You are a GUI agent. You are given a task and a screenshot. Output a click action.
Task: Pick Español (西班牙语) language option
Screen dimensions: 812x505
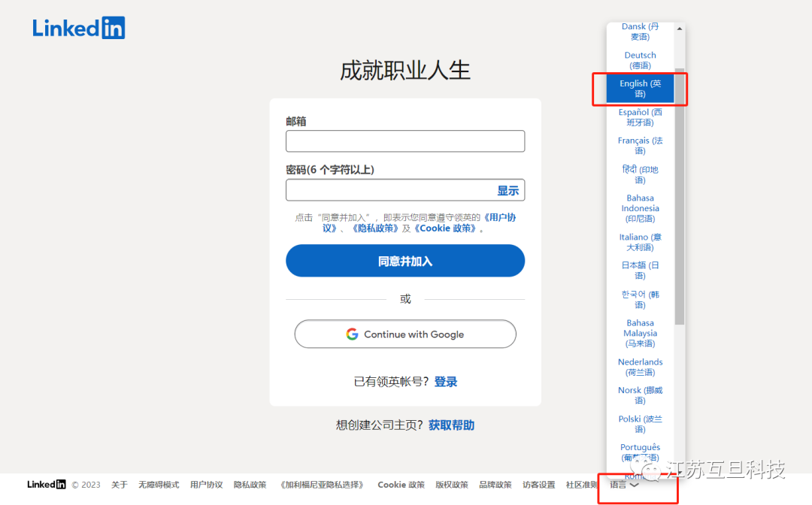tap(640, 117)
